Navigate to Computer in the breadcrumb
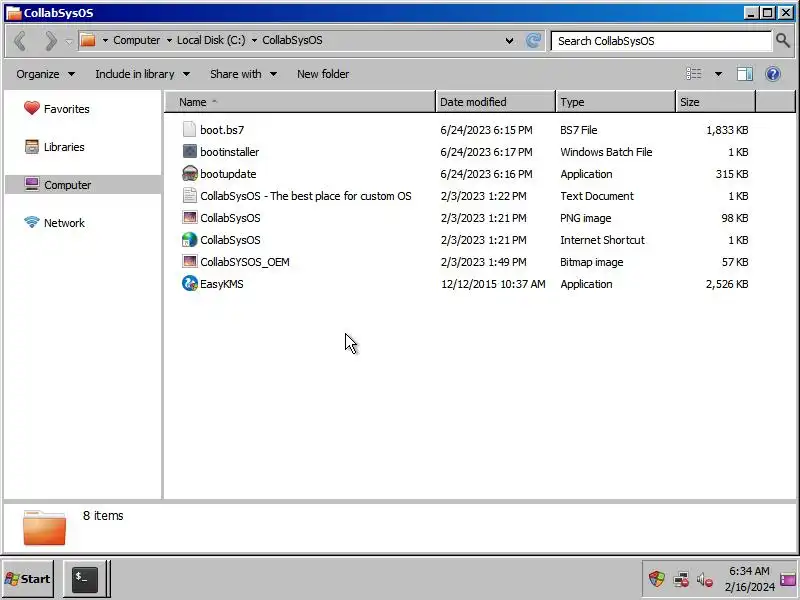Screen dimensions: 800x600 click(x=136, y=40)
